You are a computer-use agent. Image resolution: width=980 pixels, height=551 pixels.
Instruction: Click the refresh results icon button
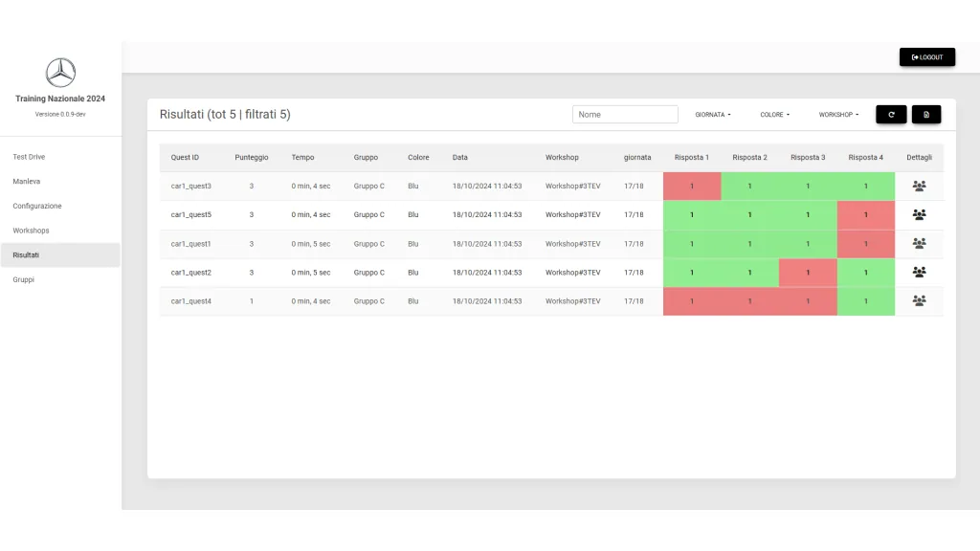tap(891, 115)
